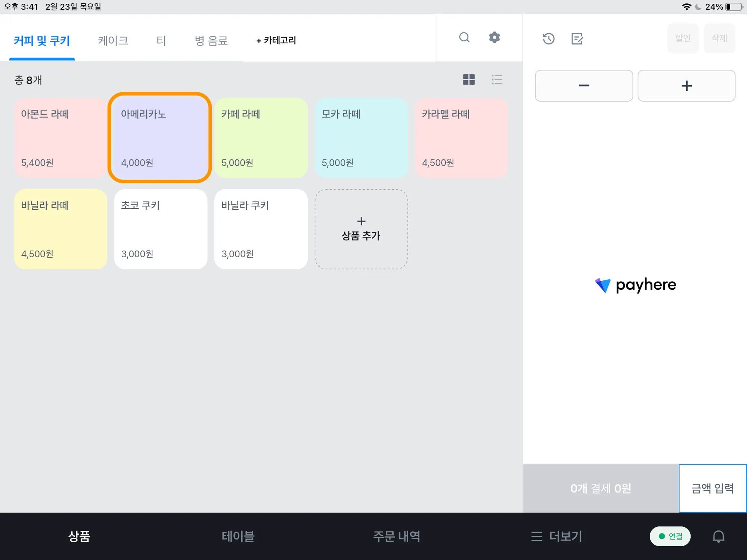Open the notification bell icon
The image size is (747, 560).
click(718, 536)
